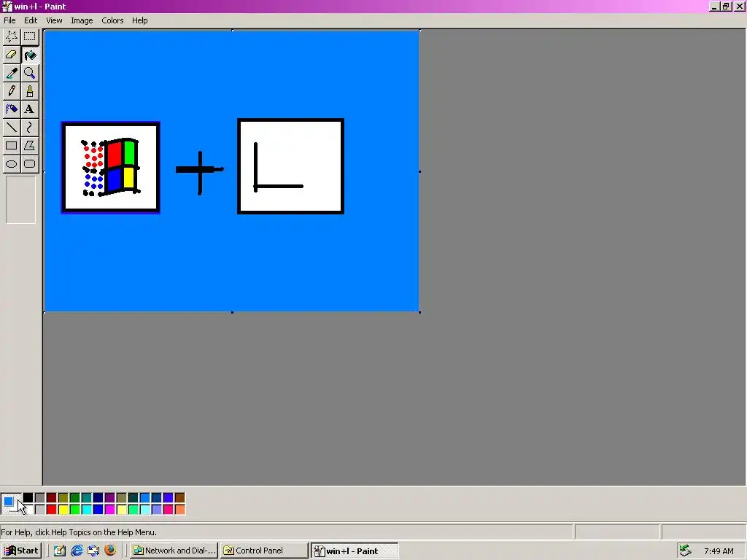Image resolution: width=747 pixels, height=560 pixels.
Task: Click the network connection tray icon
Action: pos(685,551)
